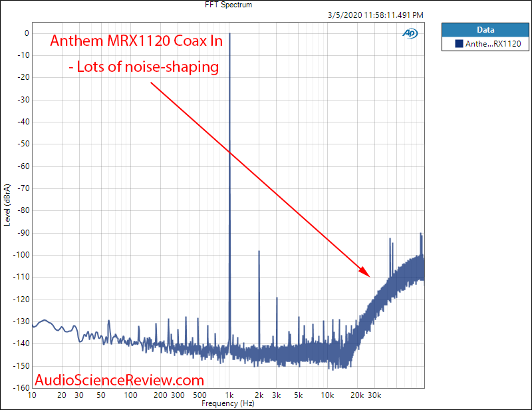
Task: Click the 3/5/2020 11:58:11.491 PM timestamp
Action: tap(376, 15)
